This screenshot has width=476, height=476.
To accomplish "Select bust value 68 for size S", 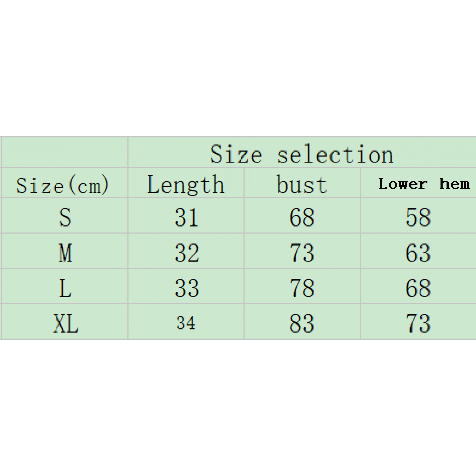I will pyautogui.click(x=302, y=218).
